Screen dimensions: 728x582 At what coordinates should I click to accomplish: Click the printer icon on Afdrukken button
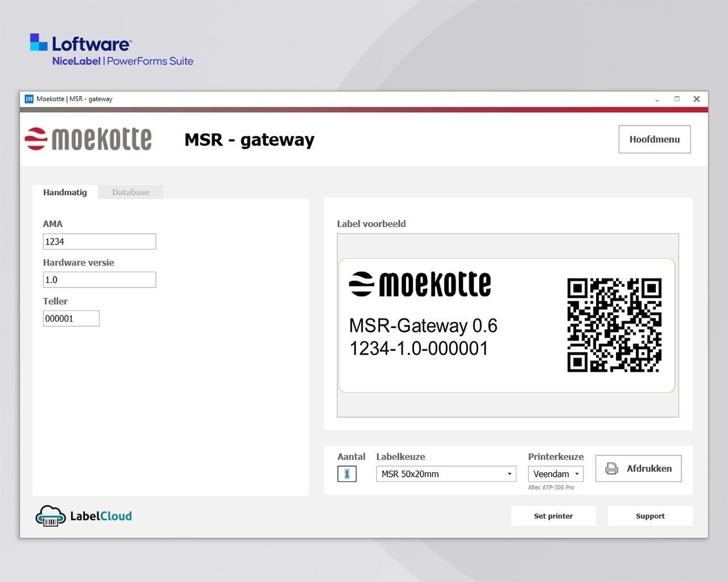click(611, 469)
